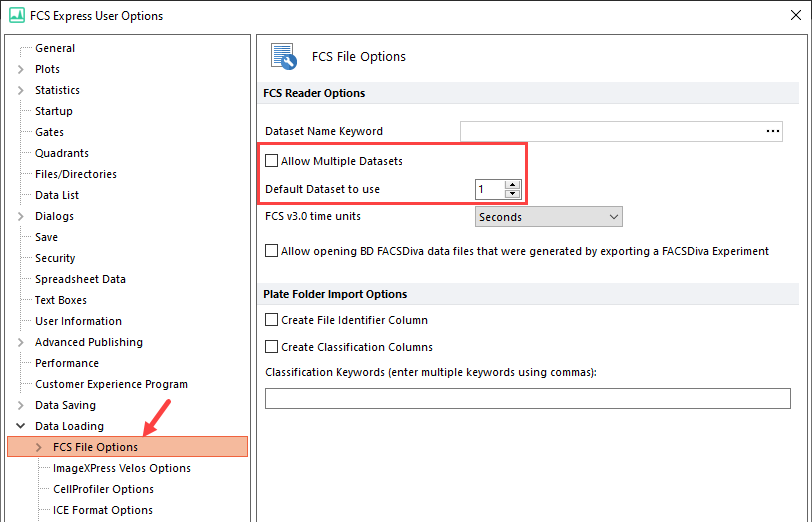Increase Default Dataset value with up arrow
This screenshot has width=812, height=522.
click(x=513, y=184)
